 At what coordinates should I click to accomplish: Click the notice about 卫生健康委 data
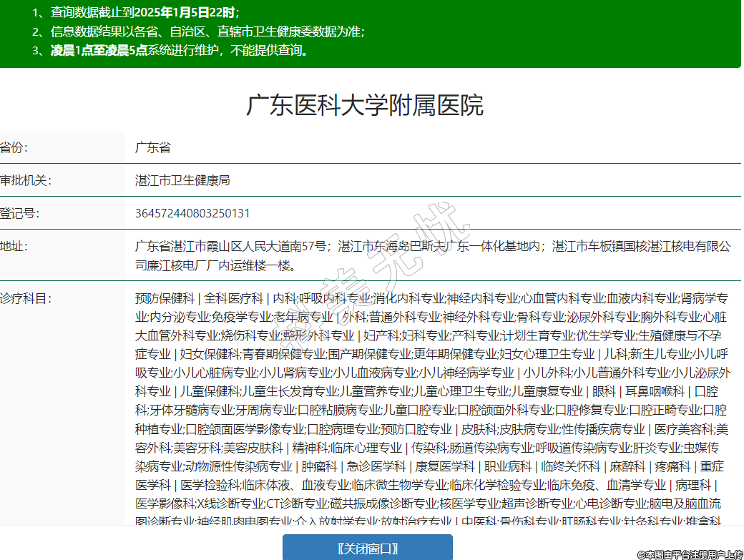point(199,31)
